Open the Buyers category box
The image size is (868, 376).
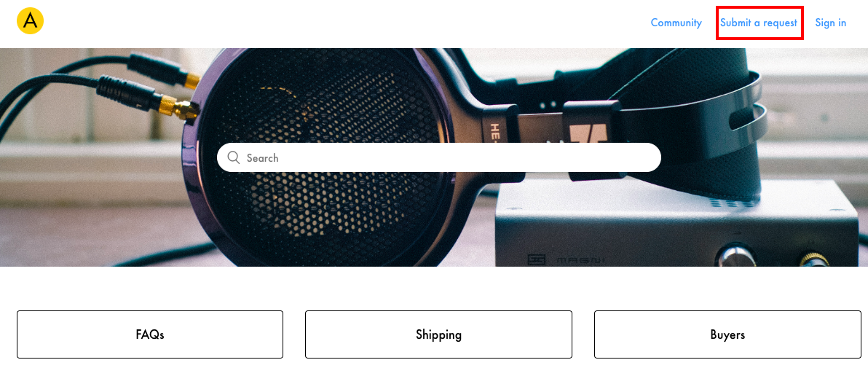(727, 334)
